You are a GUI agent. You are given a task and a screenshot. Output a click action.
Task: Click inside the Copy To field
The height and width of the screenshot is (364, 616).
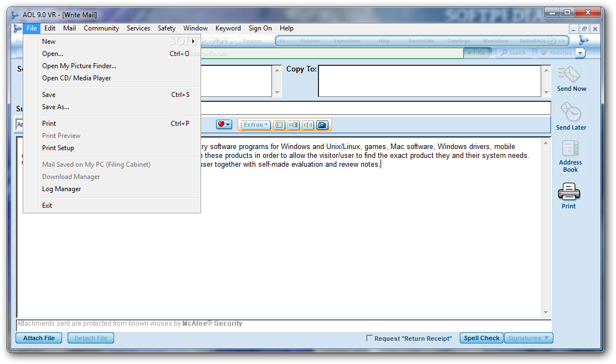[429, 80]
